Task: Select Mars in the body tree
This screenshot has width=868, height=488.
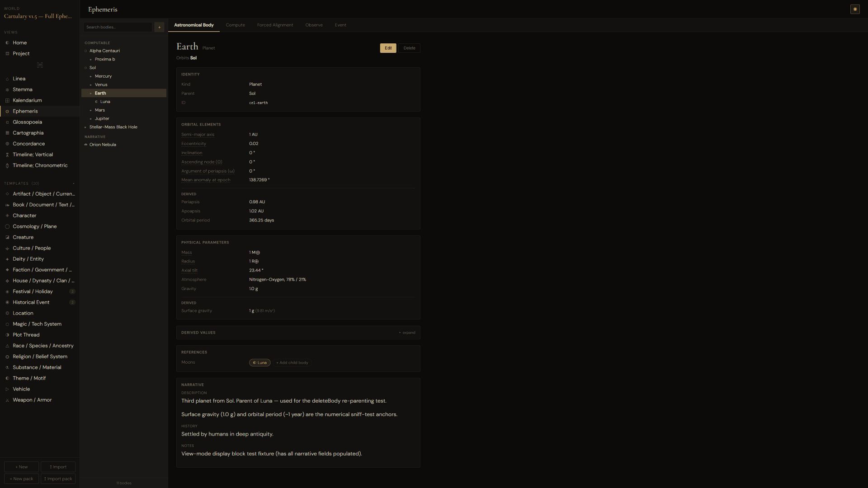Action: (x=124, y=110)
